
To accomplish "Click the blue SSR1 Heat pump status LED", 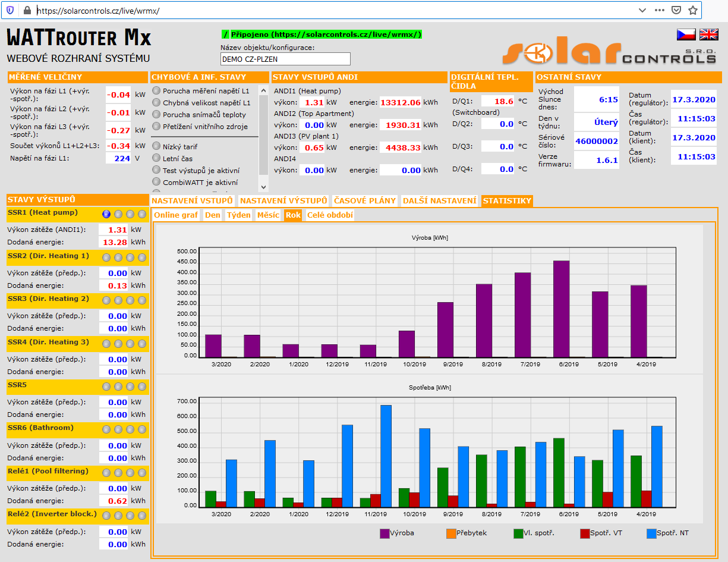I will pyautogui.click(x=106, y=214).
